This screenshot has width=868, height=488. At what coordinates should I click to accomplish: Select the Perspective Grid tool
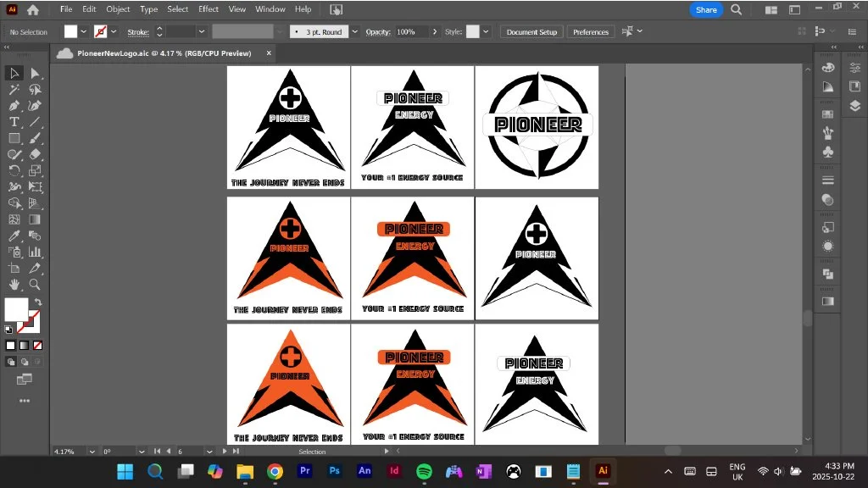pos(35,203)
